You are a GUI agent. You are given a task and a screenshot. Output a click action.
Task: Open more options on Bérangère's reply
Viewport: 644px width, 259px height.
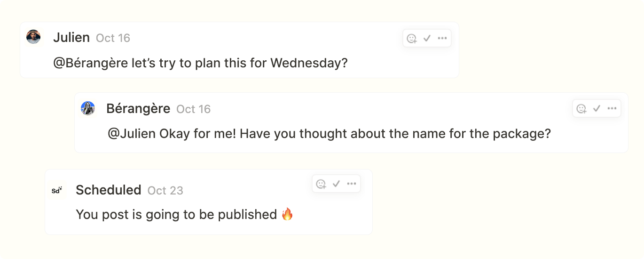[x=612, y=109]
